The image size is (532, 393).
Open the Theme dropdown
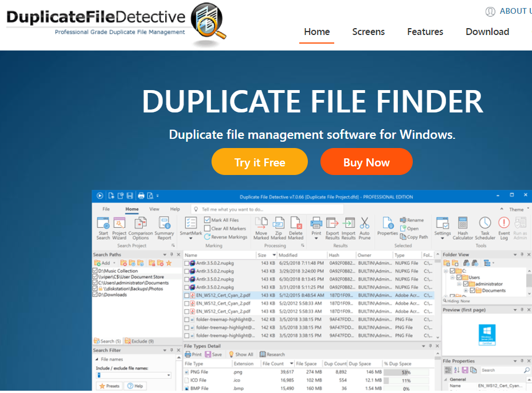(x=519, y=209)
